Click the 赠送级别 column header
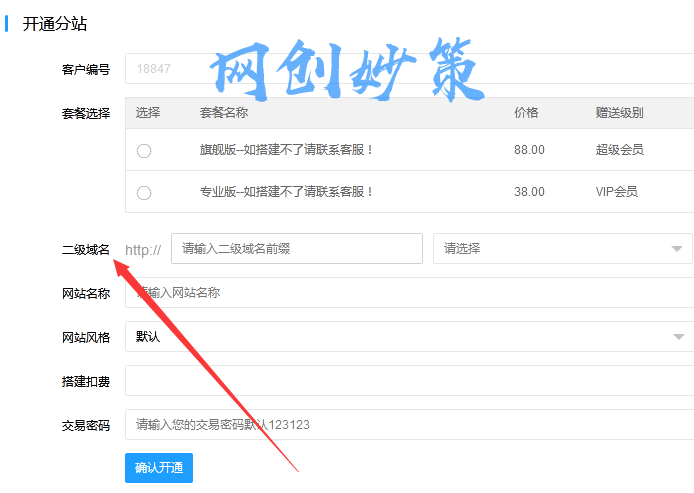The width and height of the screenshot is (694, 493). 619,113
